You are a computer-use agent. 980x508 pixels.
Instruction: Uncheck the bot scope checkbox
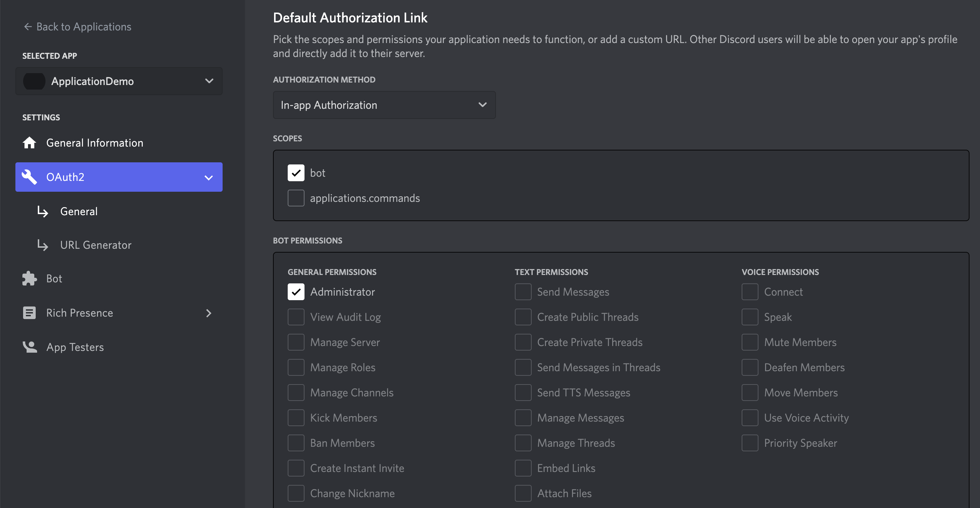click(296, 173)
